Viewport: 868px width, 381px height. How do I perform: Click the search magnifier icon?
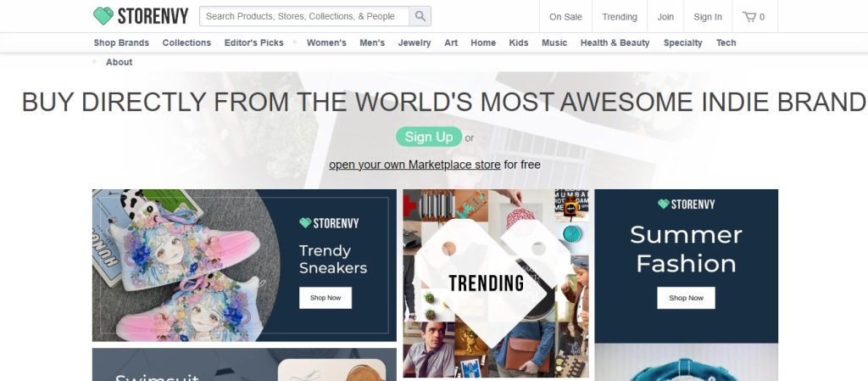pyautogui.click(x=420, y=16)
